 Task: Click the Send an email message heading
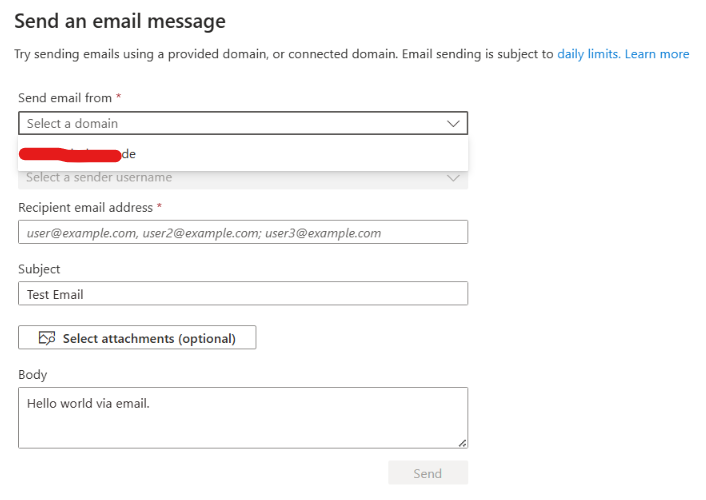coord(120,21)
